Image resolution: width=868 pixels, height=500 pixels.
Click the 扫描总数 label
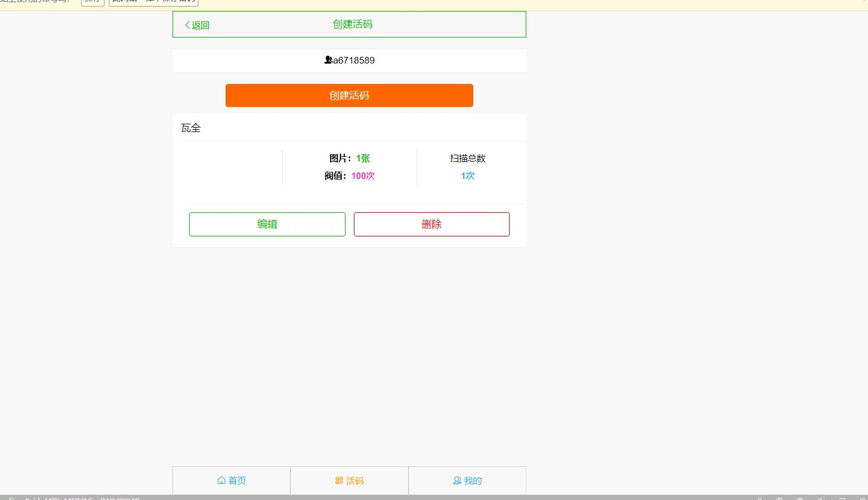(x=468, y=159)
